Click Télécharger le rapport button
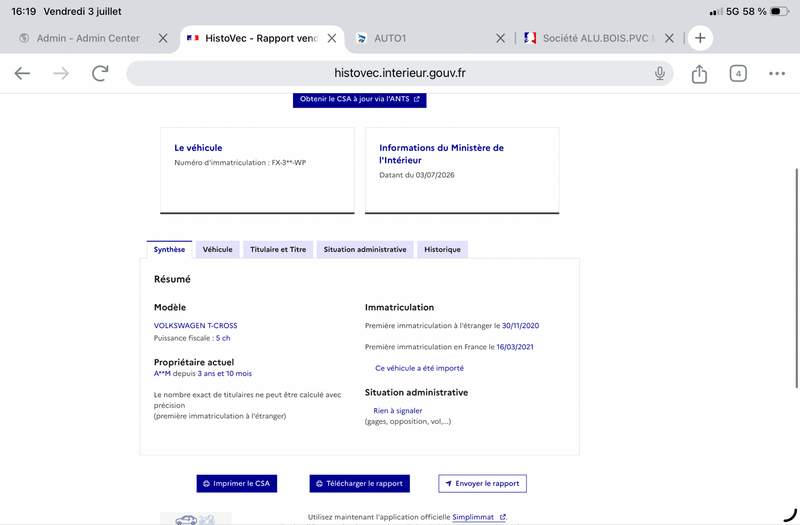The height and width of the screenshot is (525, 800). pos(359,483)
